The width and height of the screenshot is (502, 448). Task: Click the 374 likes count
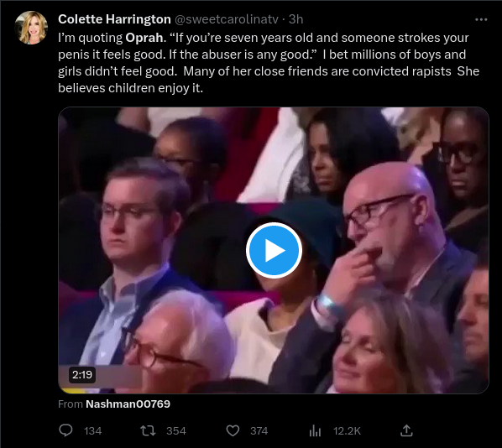(x=259, y=431)
